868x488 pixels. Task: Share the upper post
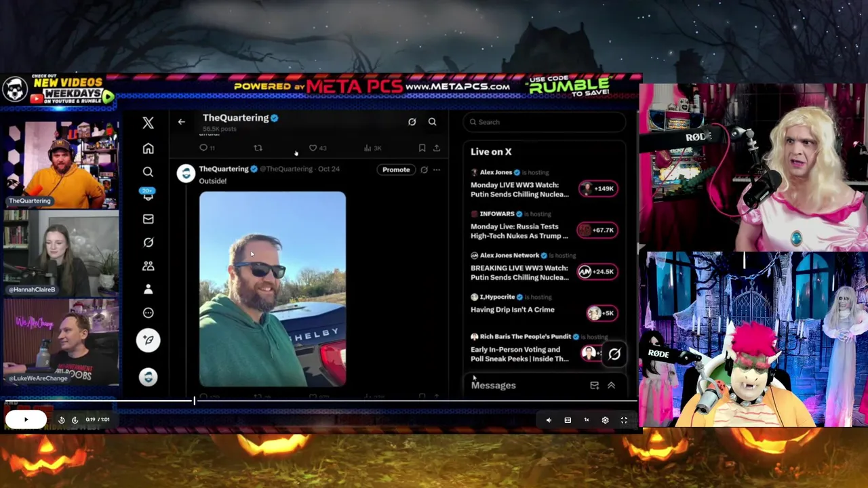coord(436,148)
